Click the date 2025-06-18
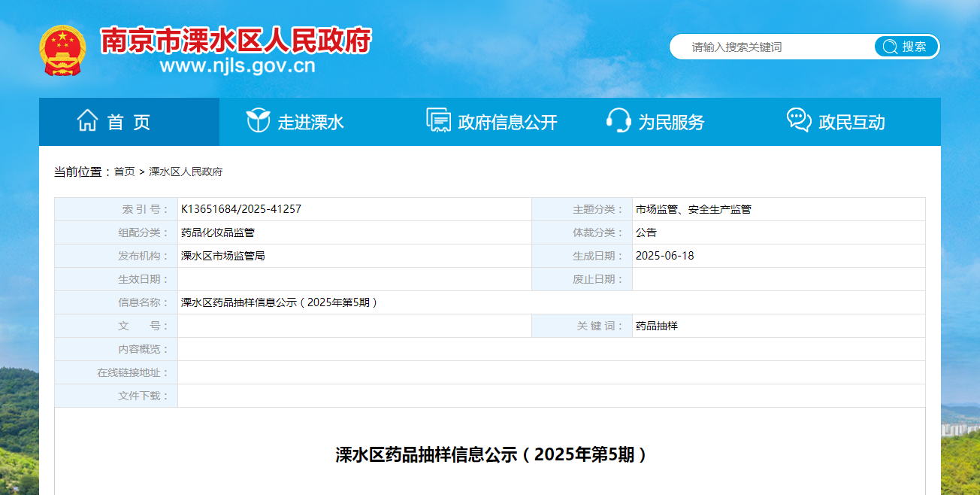The height and width of the screenshot is (495, 980). pos(665,256)
